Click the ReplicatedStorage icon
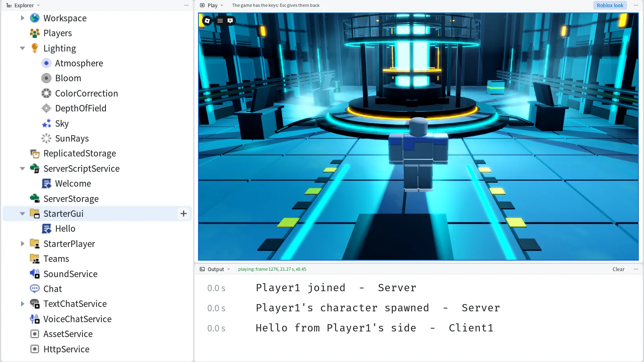This screenshot has height=362, width=644. pos(35,153)
